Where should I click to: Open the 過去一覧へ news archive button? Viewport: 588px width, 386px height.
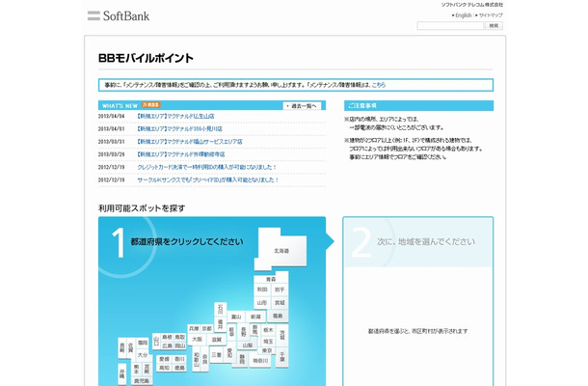click(302, 106)
